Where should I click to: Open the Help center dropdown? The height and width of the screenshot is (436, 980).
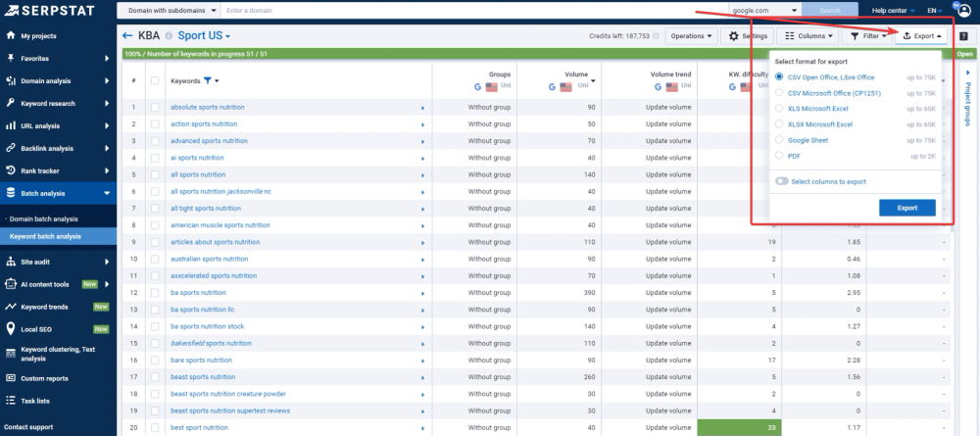pyautogui.click(x=893, y=11)
